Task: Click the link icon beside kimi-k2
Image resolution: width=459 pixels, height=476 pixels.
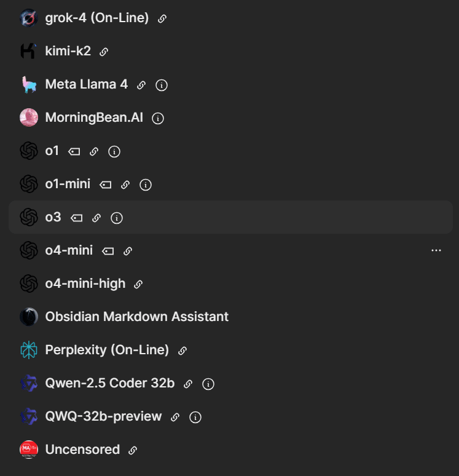Action: (104, 52)
